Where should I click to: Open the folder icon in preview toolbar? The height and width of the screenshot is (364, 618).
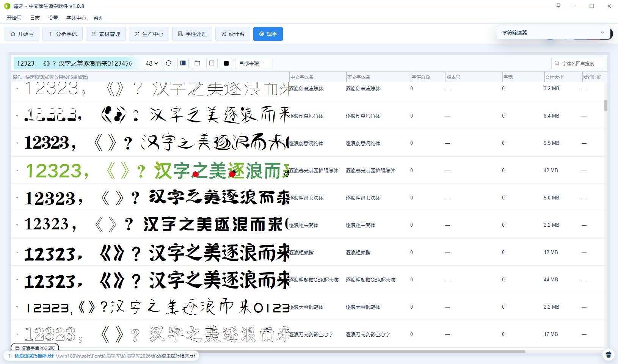click(198, 63)
